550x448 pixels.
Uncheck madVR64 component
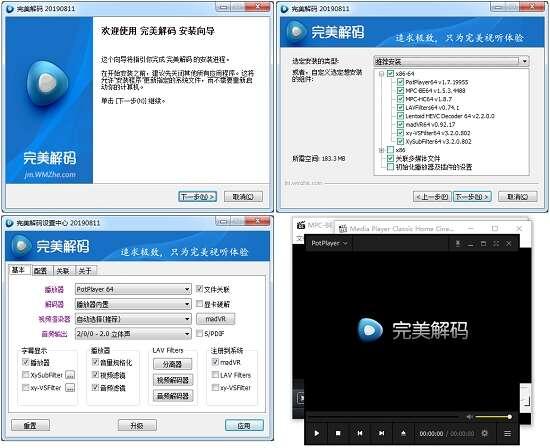point(400,124)
